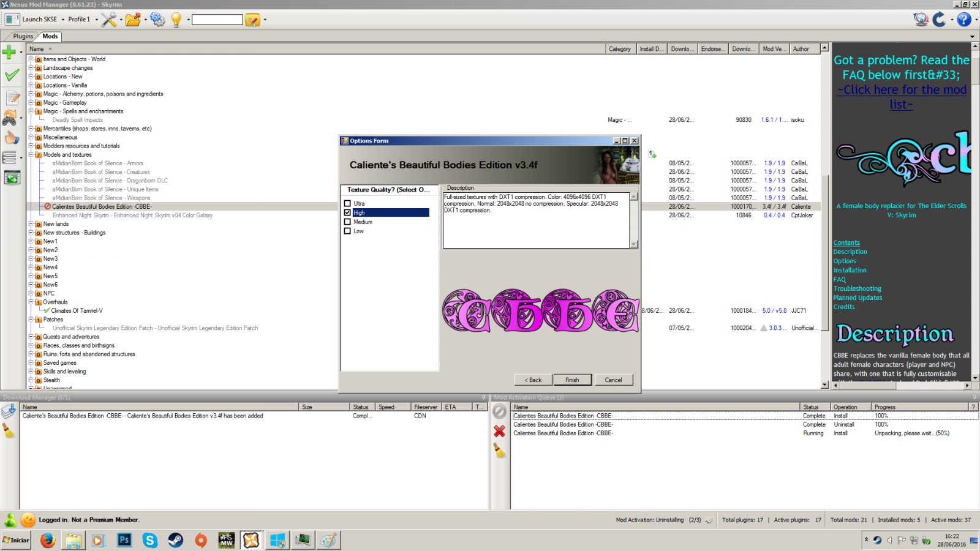Check the Ultra texture quality option

point(347,203)
